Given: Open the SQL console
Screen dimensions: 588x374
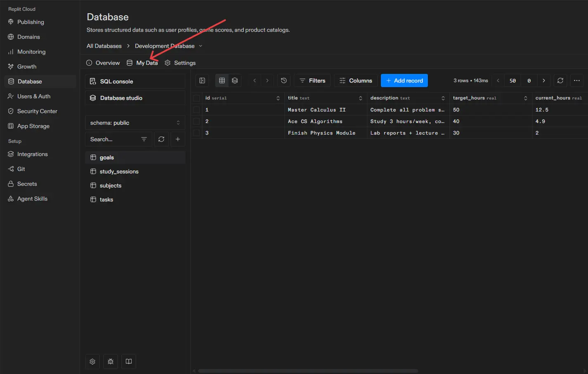Looking at the screenshot, I should 135,81.
